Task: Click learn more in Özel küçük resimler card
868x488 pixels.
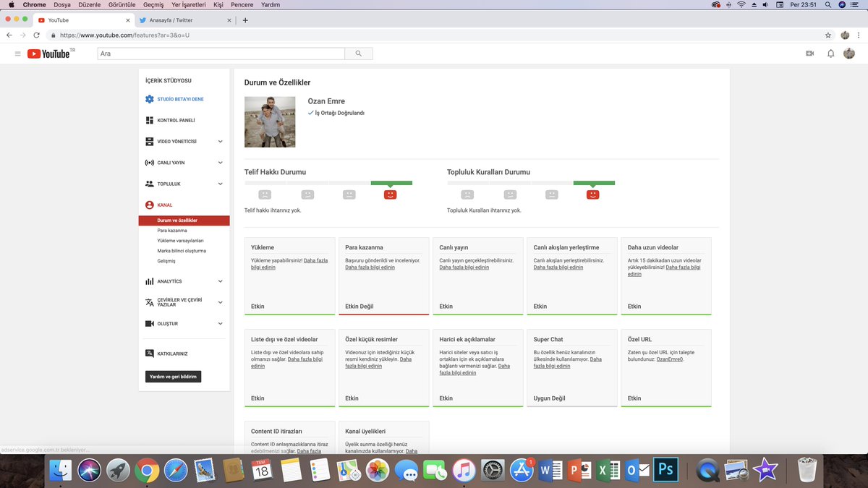Action: 378,363
